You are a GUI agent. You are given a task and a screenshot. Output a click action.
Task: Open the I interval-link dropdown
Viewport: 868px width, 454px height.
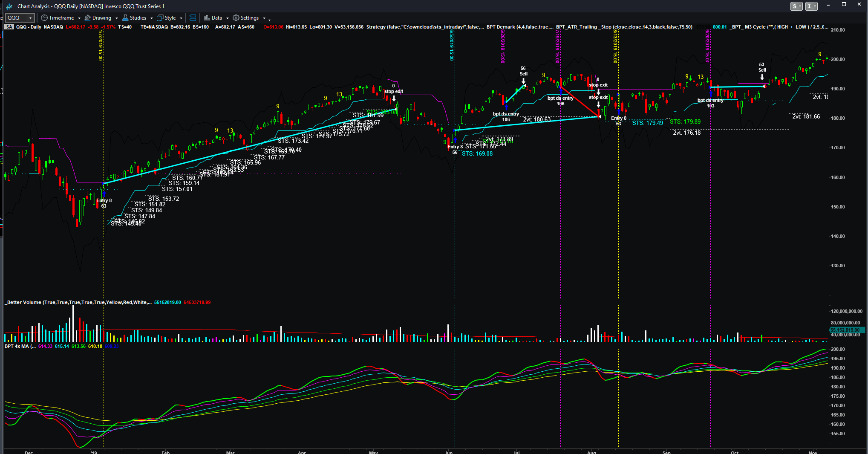[x=811, y=6]
